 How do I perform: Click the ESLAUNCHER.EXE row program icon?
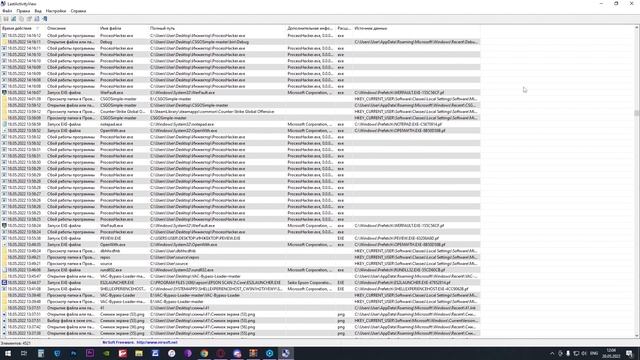[4, 282]
